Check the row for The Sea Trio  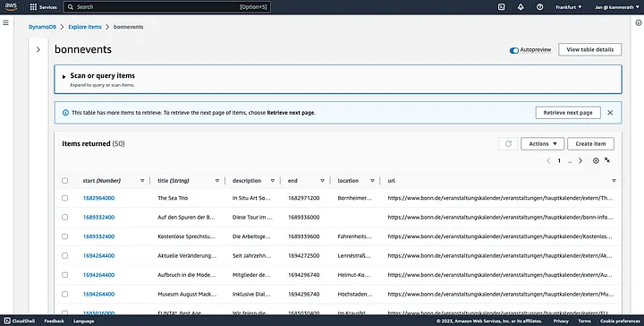click(x=65, y=198)
